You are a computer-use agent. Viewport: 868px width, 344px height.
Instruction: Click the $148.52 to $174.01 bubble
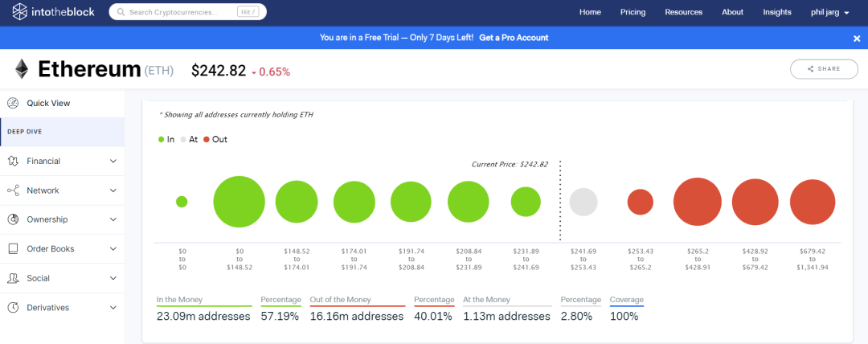pos(297,202)
